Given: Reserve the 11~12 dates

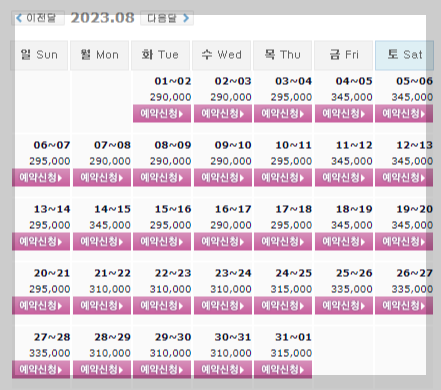Looking at the screenshot, I should pos(344,178).
